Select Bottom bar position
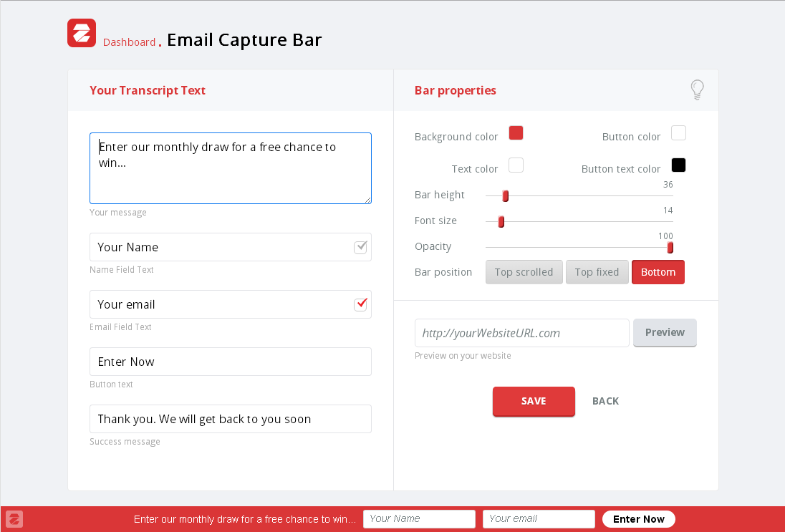Viewport: 785px width, 532px height. (658, 272)
